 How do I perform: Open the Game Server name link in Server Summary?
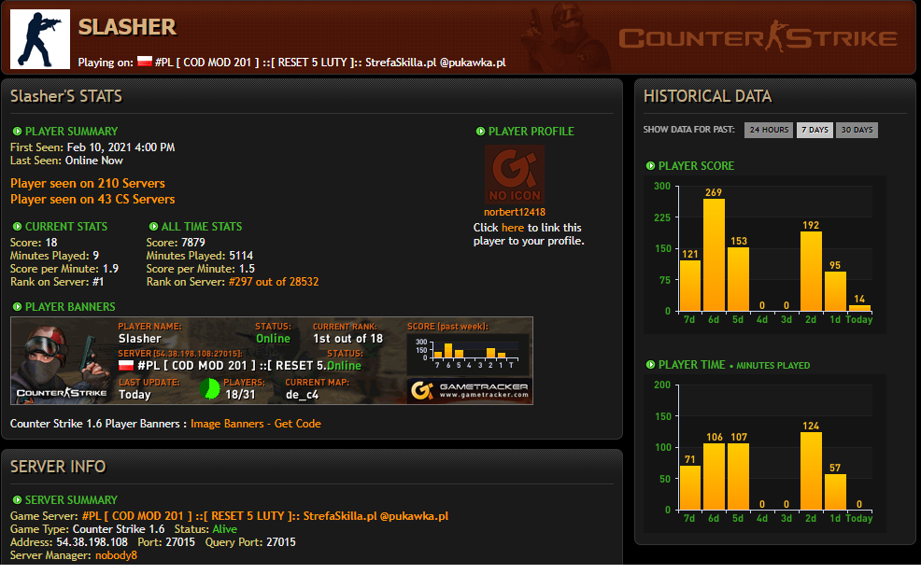click(265, 516)
